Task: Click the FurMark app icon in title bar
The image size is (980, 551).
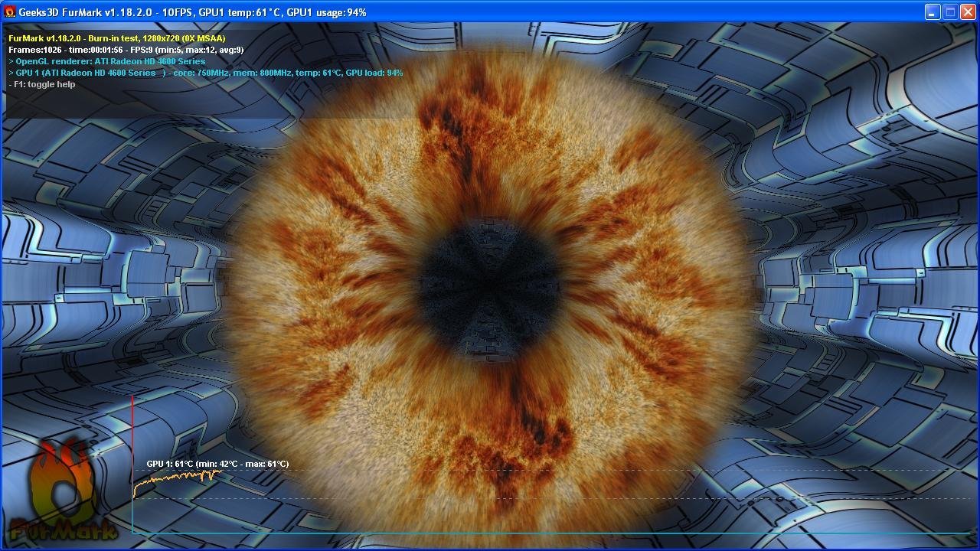Action: click(10, 12)
